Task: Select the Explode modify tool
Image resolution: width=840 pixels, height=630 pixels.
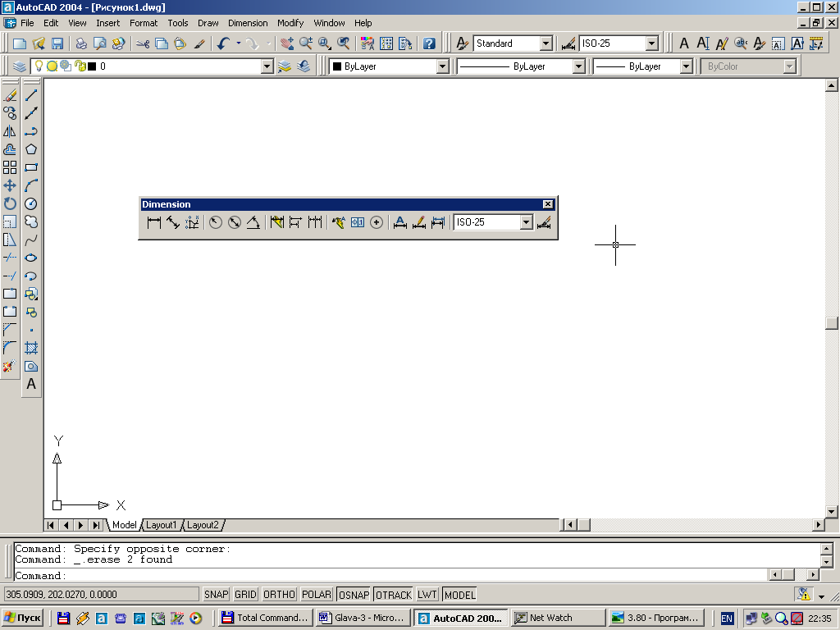Action: (10, 367)
